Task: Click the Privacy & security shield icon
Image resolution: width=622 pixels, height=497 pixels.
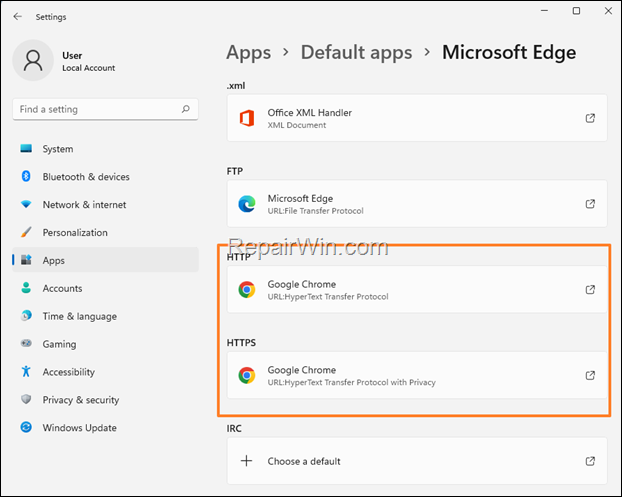Action: coord(26,399)
